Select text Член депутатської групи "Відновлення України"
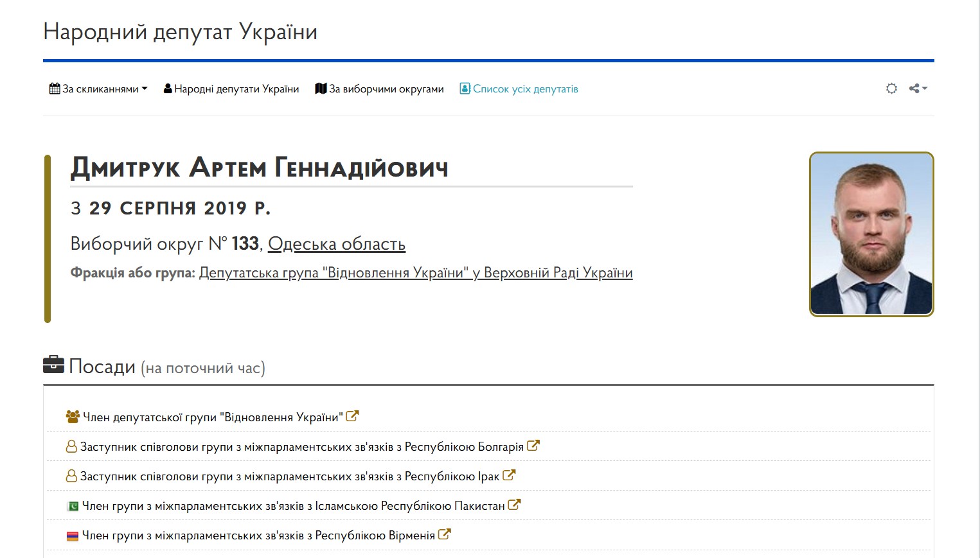Viewport: 980px width, 558px height. pyautogui.click(x=213, y=417)
